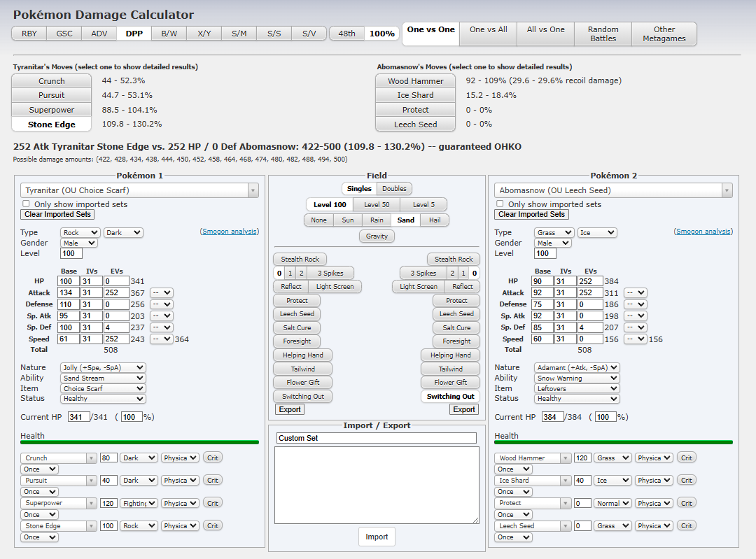Open the Random Battles mode
The height and width of the screenshot is (559, 756).
[x=603, y=34]
